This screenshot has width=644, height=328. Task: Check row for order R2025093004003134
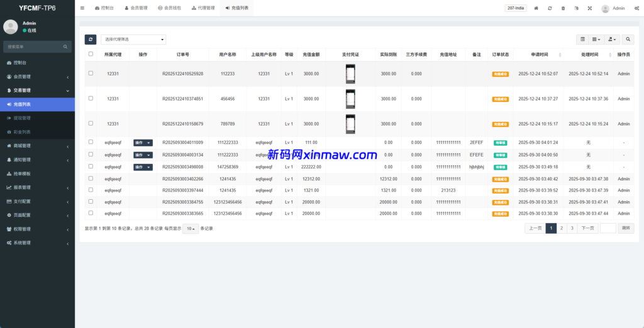coord(91,154)
